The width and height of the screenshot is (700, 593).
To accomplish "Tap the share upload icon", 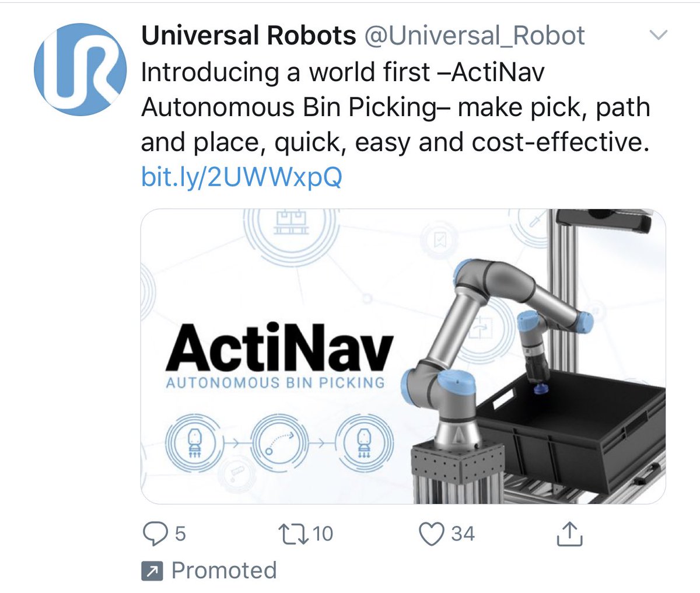I will (569, 533).
